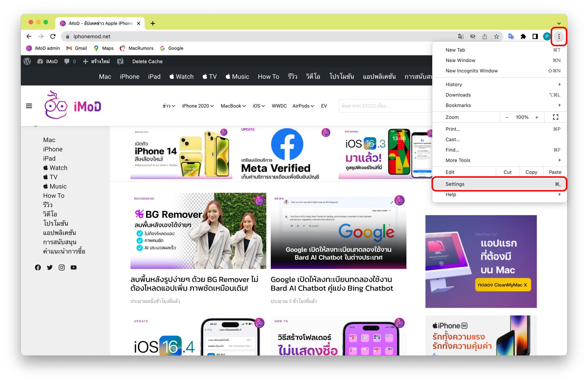588x383 pixels.
Task: Open the AirPods dropdown menu
Action: pos(303,106)
